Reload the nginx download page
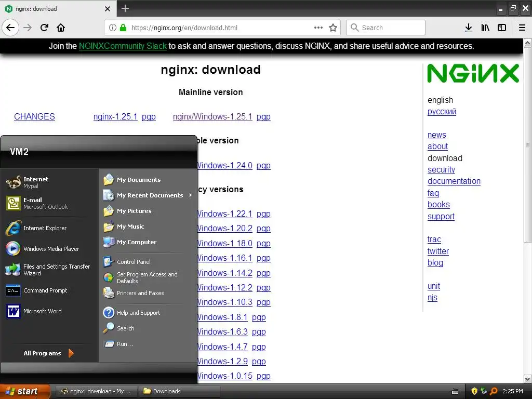This screenshot has width=532, height=399. pos(44,28)
